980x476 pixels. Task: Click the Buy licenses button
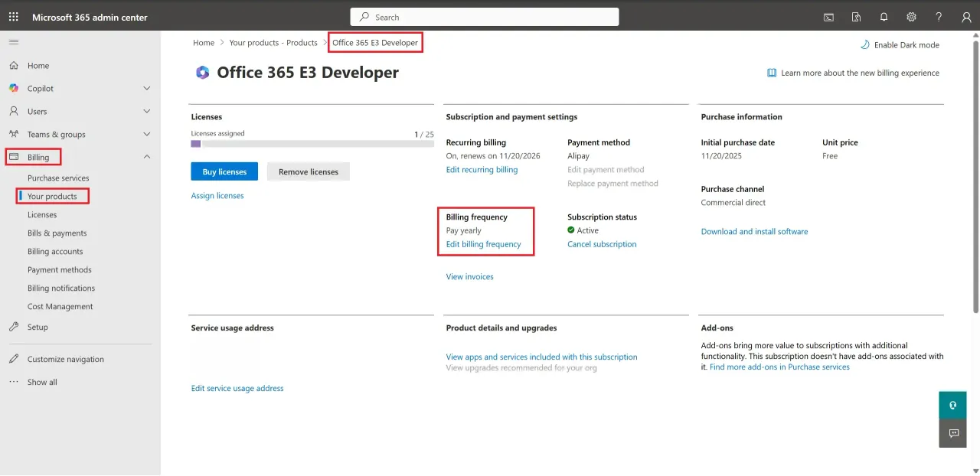coord(224,171)
